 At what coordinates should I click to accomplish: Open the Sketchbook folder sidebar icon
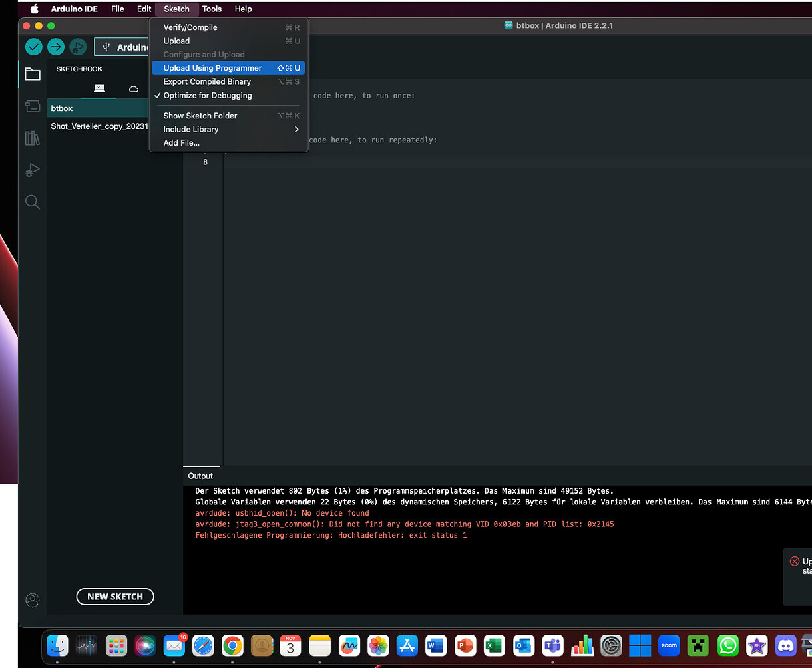tap(33, 74)
